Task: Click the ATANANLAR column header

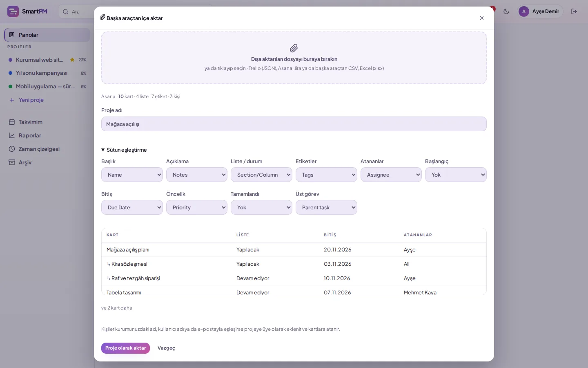Action: 418,235
